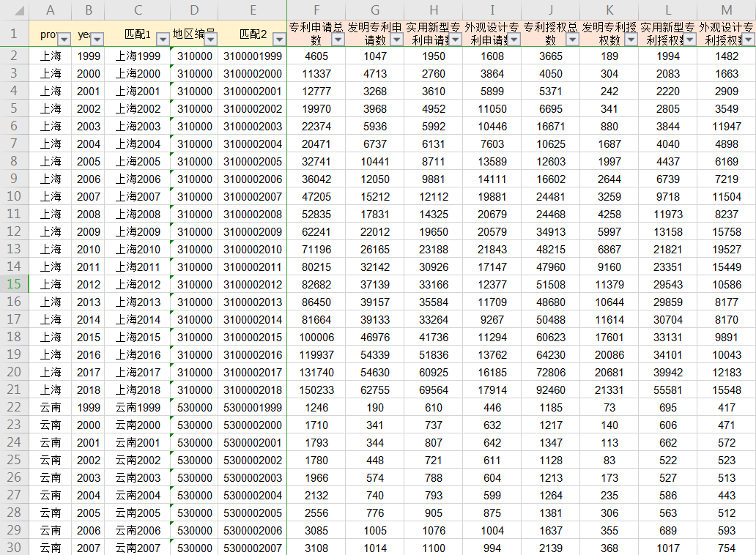Click cell with value 11947
Image resolution: width=756 pixels, height=555 pixels.
[727, 126]
